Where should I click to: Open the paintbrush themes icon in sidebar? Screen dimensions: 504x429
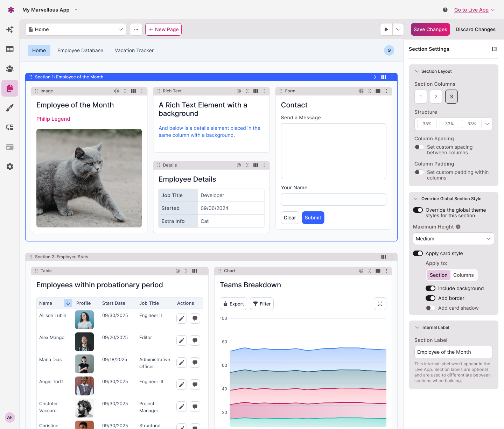click(10, 108)
